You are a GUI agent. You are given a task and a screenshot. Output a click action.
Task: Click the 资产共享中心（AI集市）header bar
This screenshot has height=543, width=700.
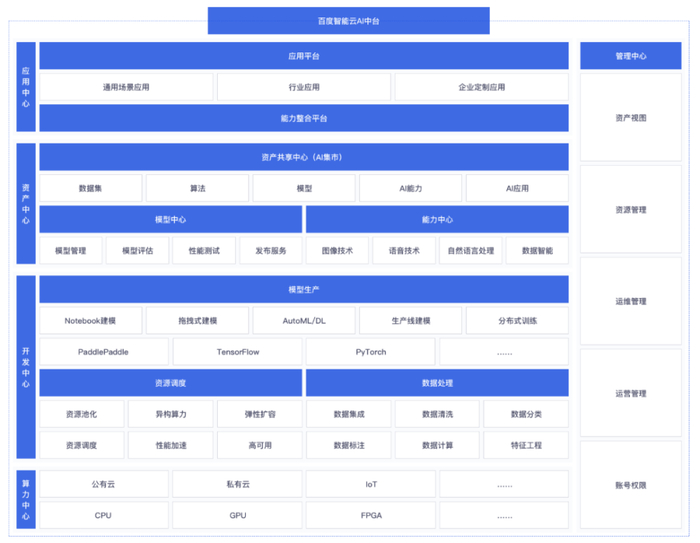(x=304, y=157)
